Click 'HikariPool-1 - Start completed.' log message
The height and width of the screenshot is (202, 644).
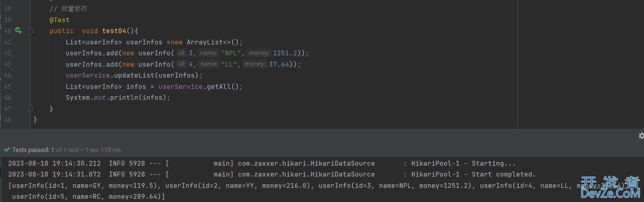(x=473, y=174)
